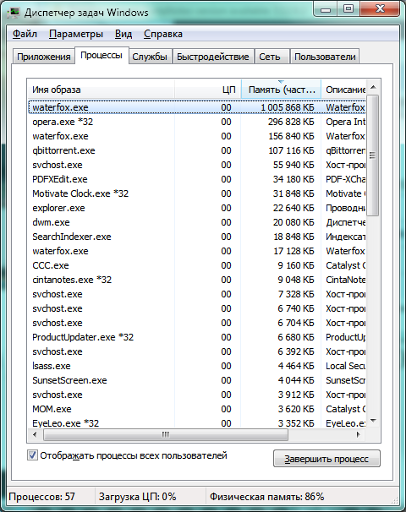Select the CCC.exe process

click(197, 265)
